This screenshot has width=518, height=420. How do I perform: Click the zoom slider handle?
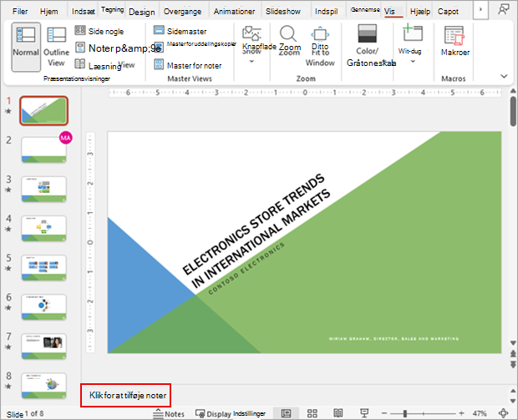405,413
